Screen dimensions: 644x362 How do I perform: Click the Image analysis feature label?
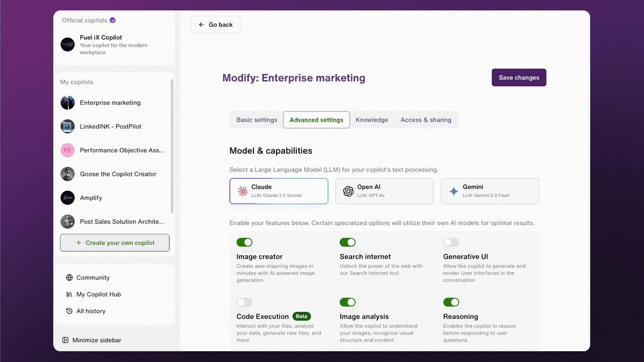pos(364,316)
